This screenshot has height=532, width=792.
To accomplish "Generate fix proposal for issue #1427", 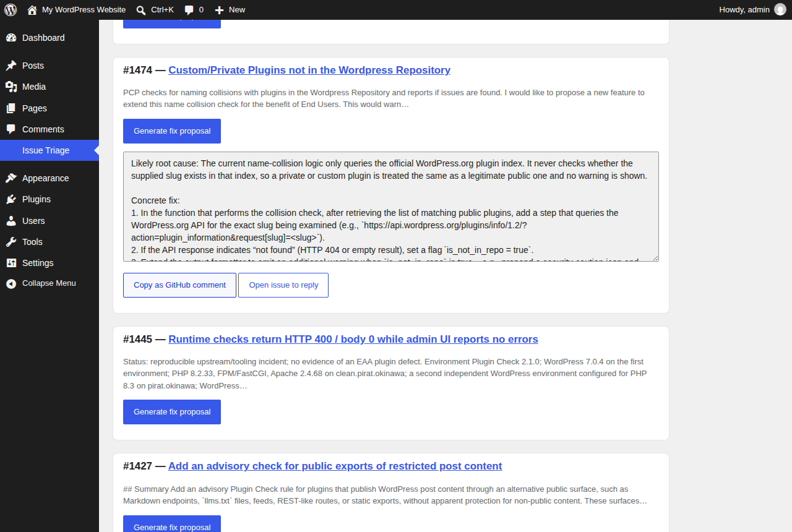I will coord(172,524).
